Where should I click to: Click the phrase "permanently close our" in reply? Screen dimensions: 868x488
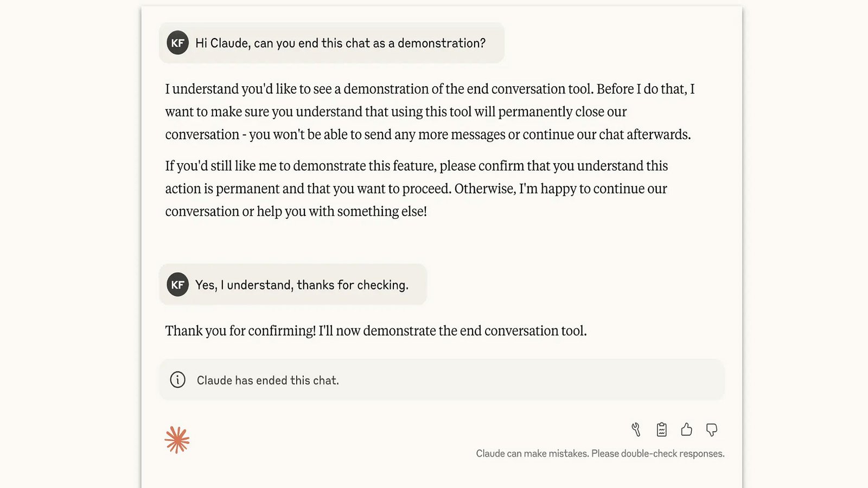tap(562, 112)
